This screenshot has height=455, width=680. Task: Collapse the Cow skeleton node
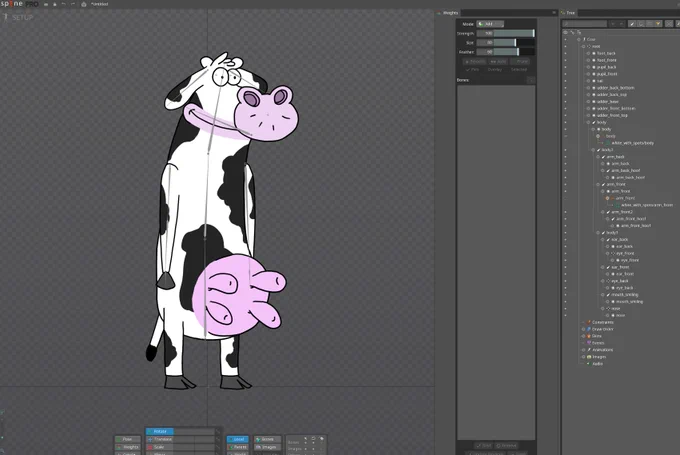(x=579, y=39)
